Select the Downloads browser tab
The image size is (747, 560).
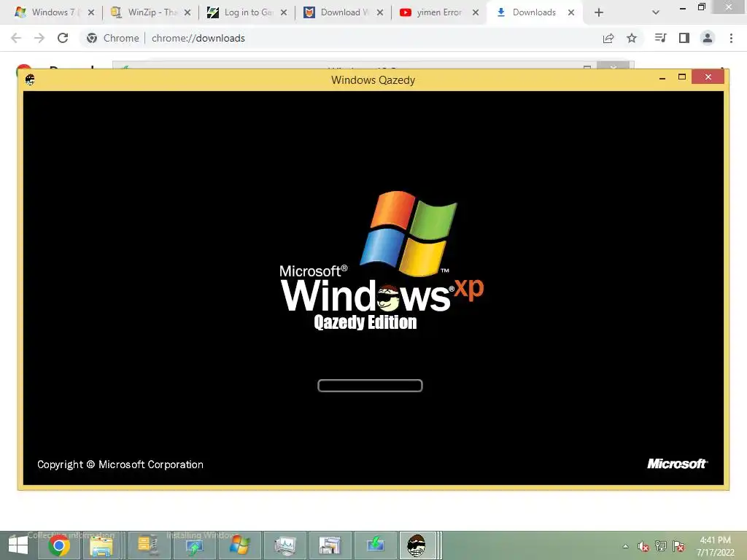[x=533, y=12]
